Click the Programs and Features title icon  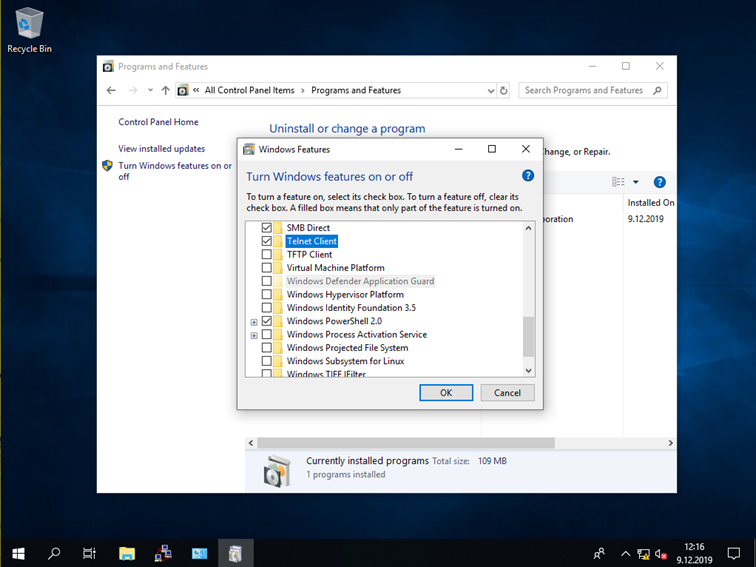pyautogui.click(x=108, y=67)
